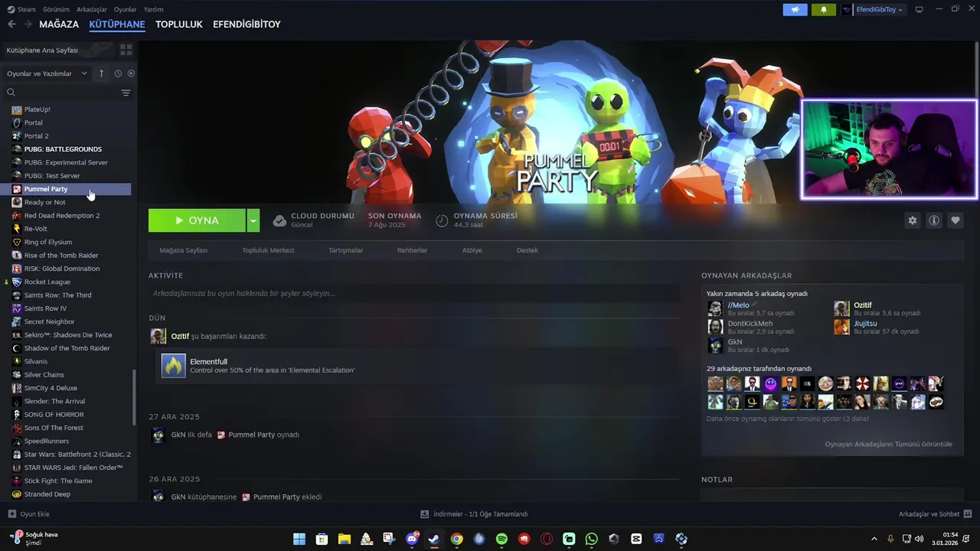Open Kütüphane Ana Sayfası
980x551 pixels.
tap(42, 50)
